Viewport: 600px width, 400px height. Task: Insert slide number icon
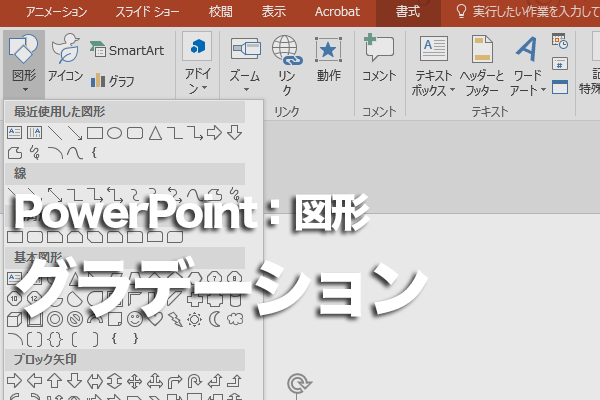560,64
